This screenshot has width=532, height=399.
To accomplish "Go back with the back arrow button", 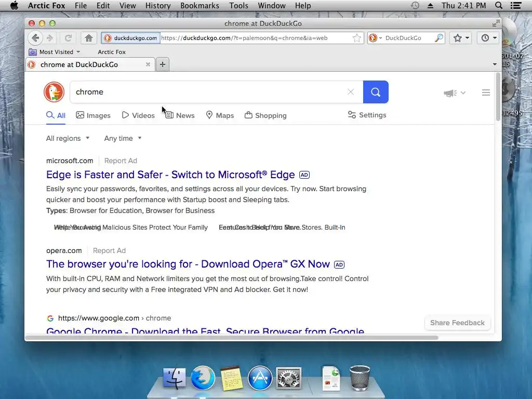I will 35,38.
